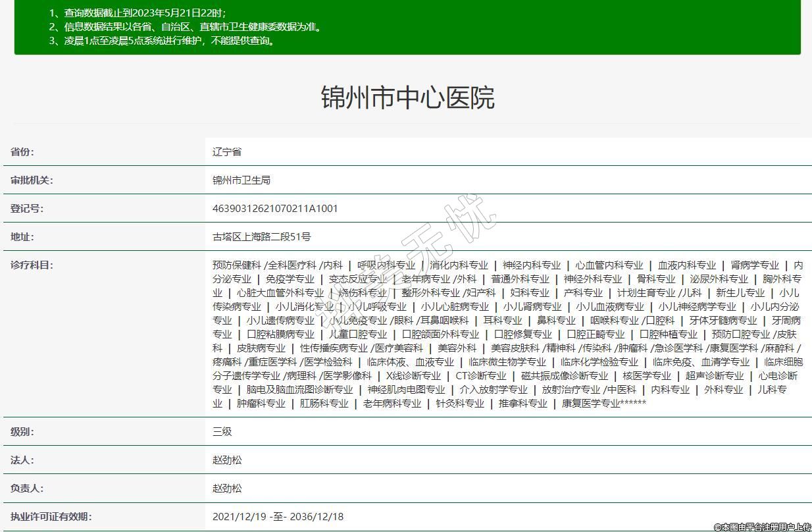Click the 诊疗科目 field label
812x532 pixels.
[x=32, y=265]
